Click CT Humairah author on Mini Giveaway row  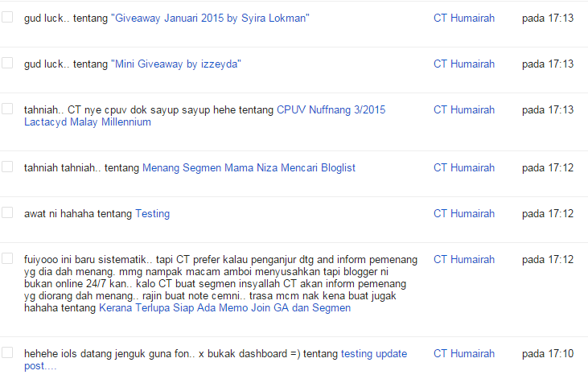click(464, 64)
